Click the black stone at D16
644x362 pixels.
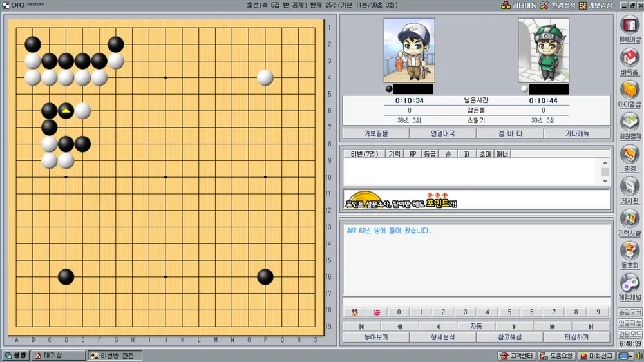66,277
